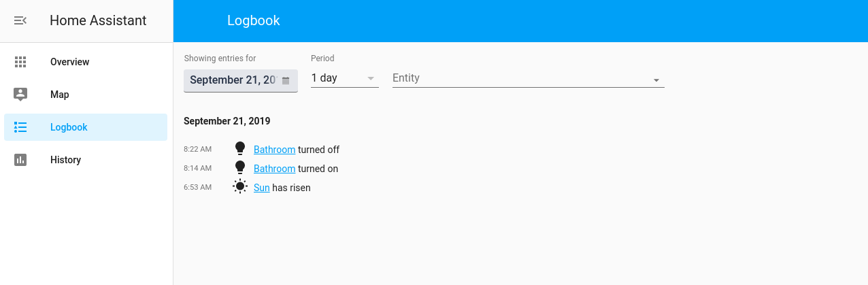868x285 pixels.
Task: Open the Map sidebar entry
Action: pyautogui.click(x=86, y=95)
